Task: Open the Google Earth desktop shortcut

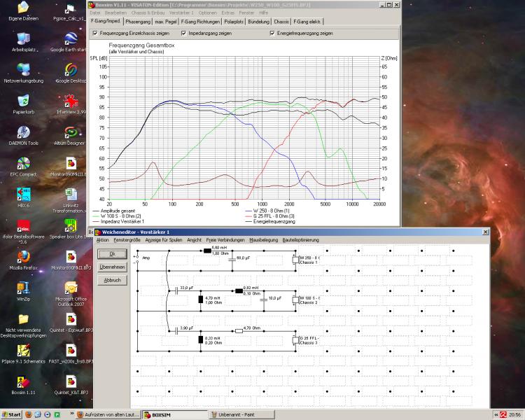Action: tap(70, 38)
